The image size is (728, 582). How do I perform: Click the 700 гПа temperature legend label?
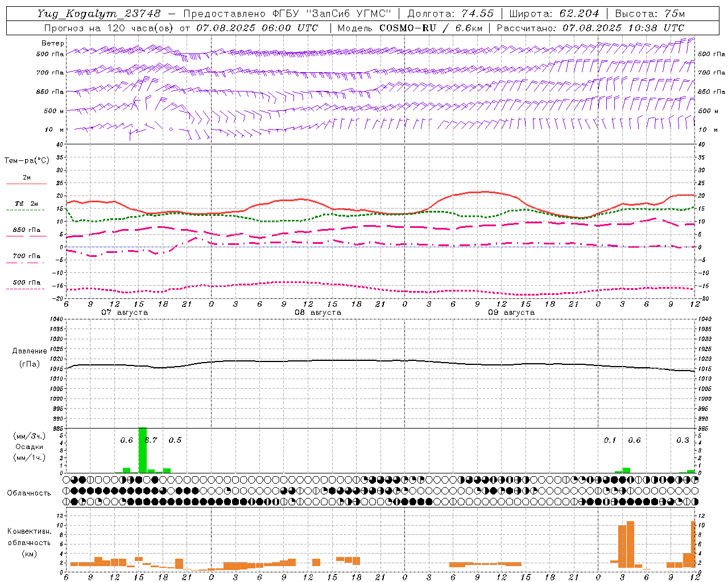pos(26,256)
